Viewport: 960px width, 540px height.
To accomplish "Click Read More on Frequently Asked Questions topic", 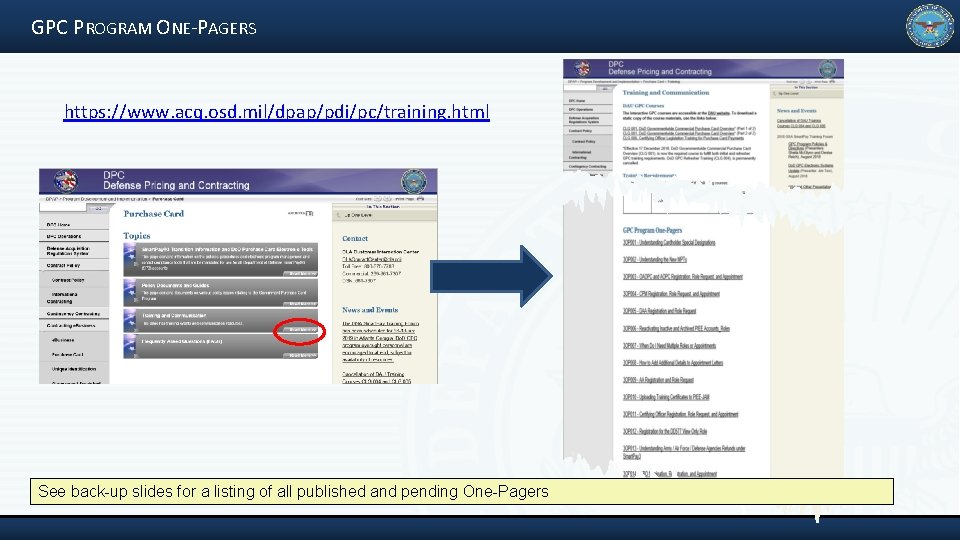I will 302,355.
